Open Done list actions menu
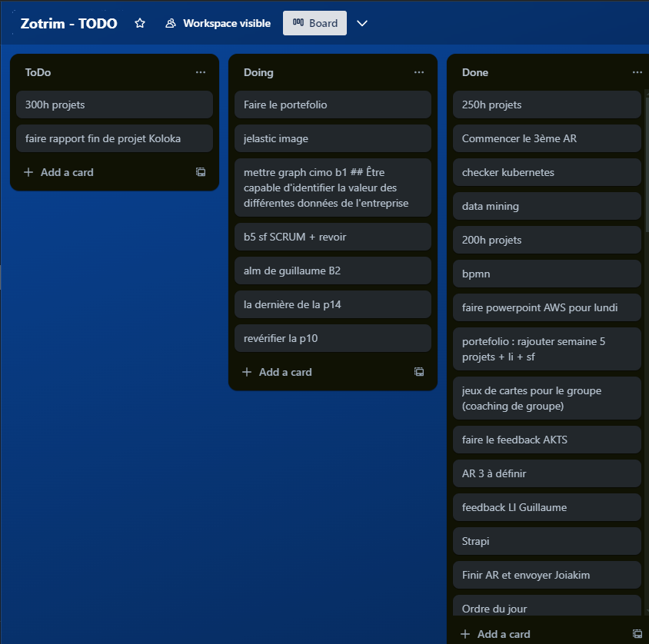This screenshot has height=644, width=649. pyautogui.click(x=637, y=72)
